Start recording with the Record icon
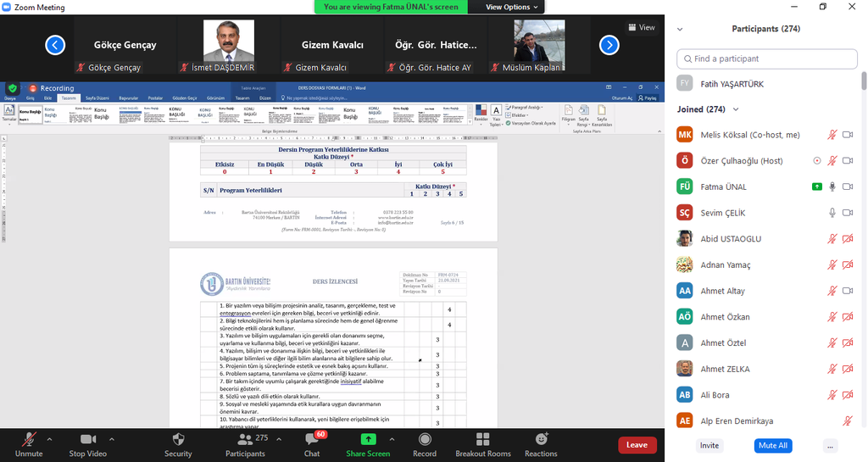Image resolution: width=868 pixels, height=462 pixels. [x=425, y=439]
